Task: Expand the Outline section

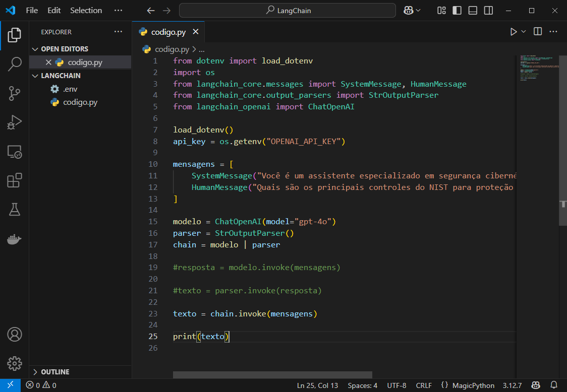Action: coord(35,372)
